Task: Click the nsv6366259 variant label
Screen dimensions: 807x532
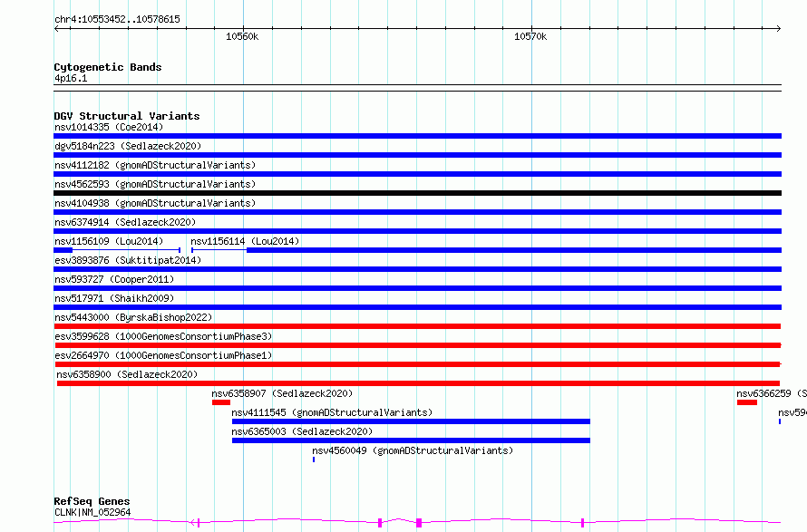Action: pos(772,393)
